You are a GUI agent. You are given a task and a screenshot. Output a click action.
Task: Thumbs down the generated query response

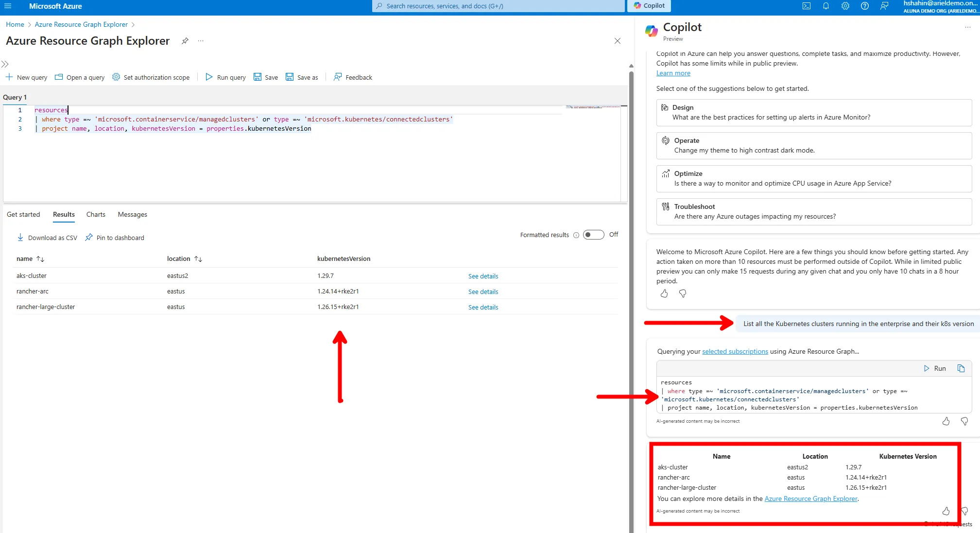coord(964,421)
